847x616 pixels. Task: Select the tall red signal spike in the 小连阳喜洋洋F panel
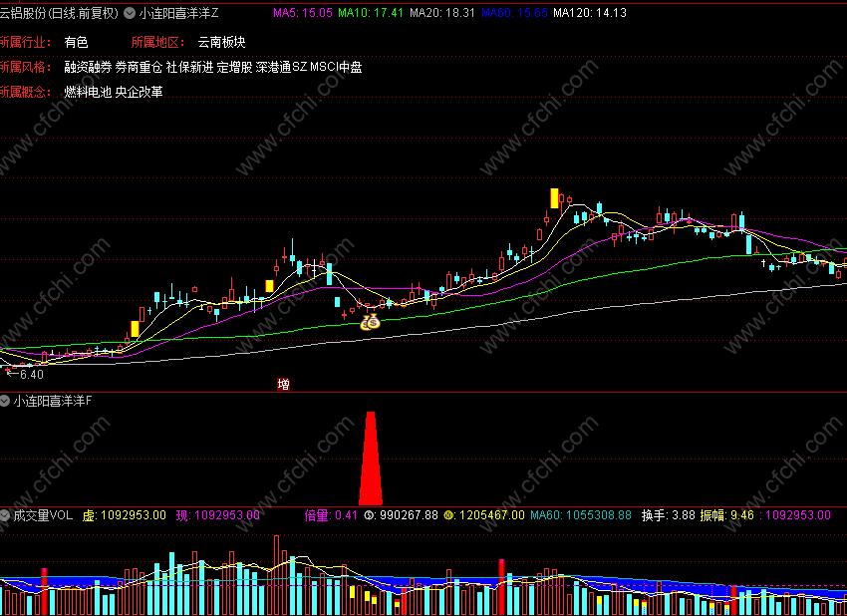[x=371, y=459]
